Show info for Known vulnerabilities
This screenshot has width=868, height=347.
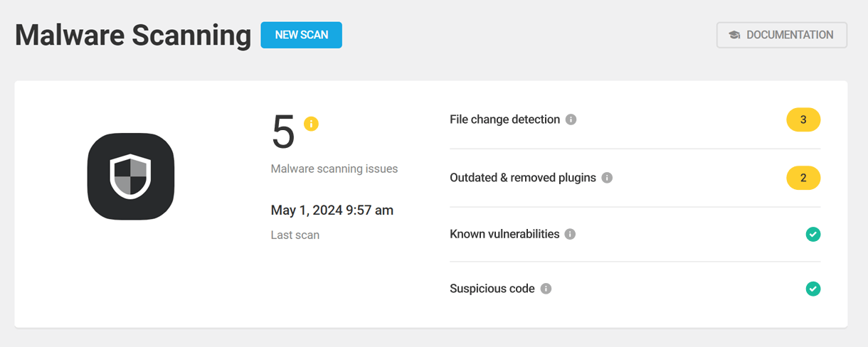coord(570,234)
